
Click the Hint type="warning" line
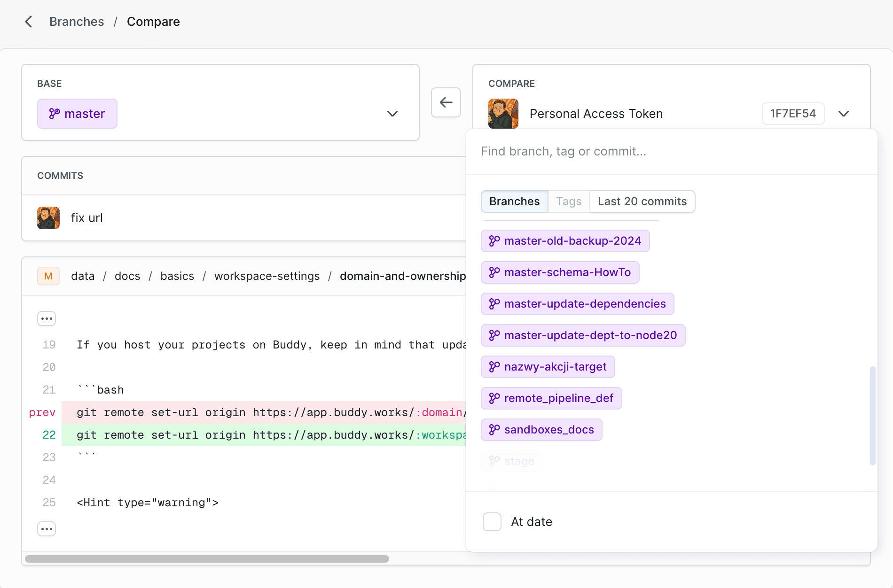148,503
